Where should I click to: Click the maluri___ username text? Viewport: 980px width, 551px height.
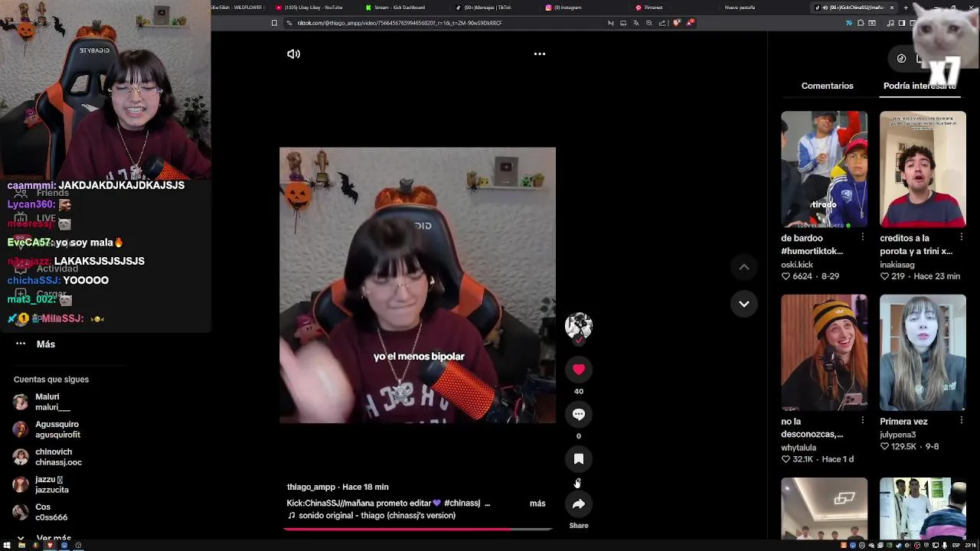[x=53, y=407]
